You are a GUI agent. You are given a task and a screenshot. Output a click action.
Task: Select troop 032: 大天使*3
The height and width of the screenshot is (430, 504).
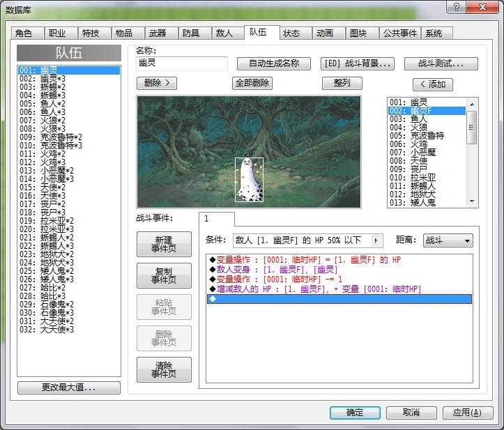tap(69, 330)
